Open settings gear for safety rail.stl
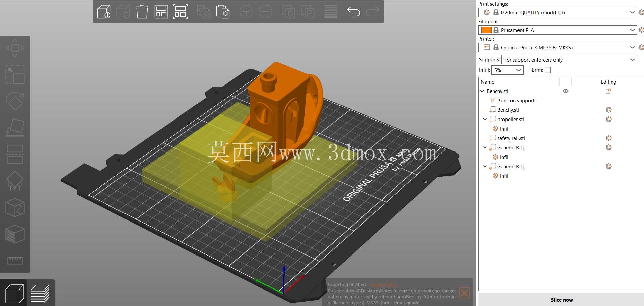The image size is (644, 306). [x=608, y=138]
